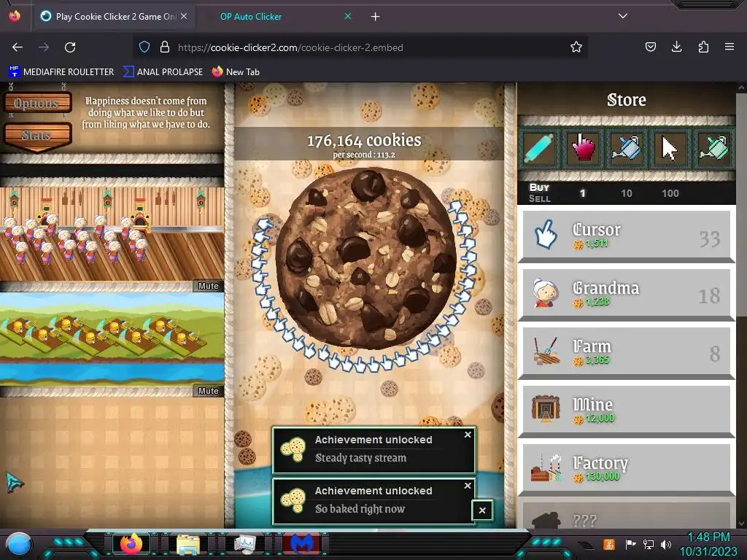Buy the red pointing hand upgrade

pyautogui.click(x=583, y=148)
